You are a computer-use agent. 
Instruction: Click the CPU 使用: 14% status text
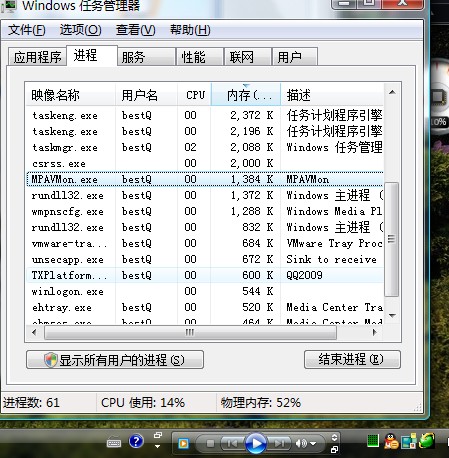tap(143, 403)
